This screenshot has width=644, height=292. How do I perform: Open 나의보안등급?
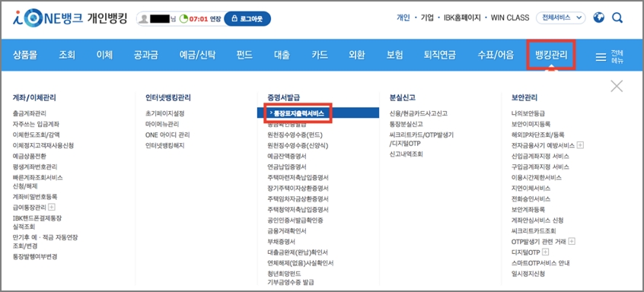[x=528, y=113]
